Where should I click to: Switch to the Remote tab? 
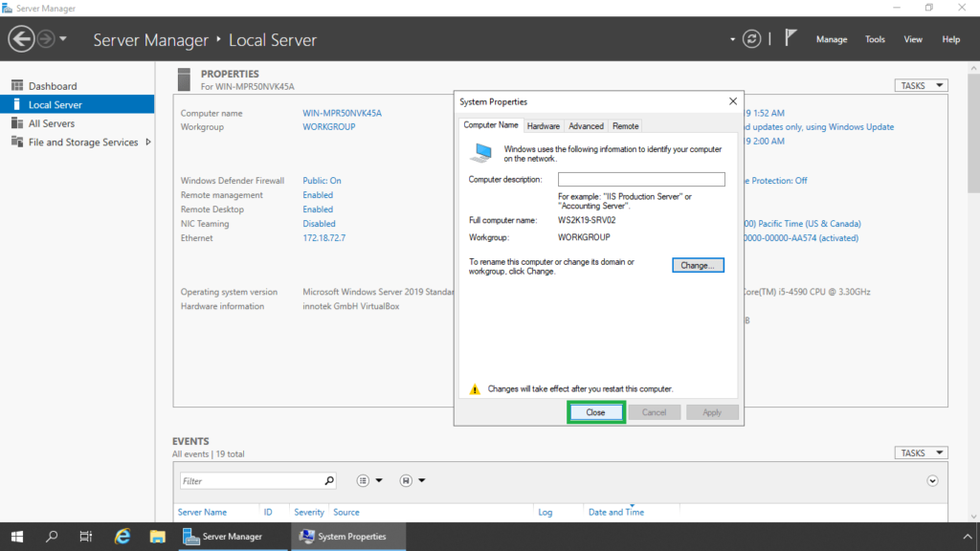tap(625, 126)
